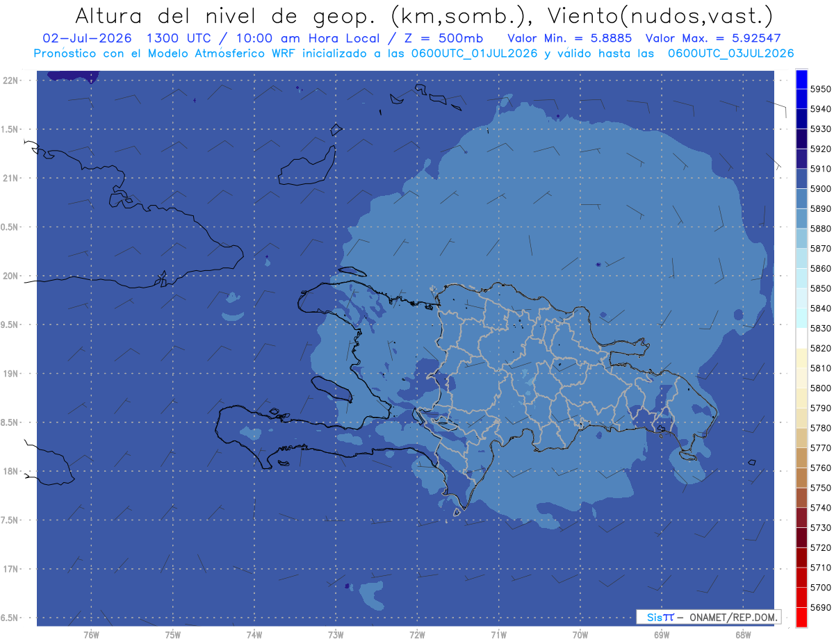Click the '7.5N' latitude axis label

[x=10, y=520]
